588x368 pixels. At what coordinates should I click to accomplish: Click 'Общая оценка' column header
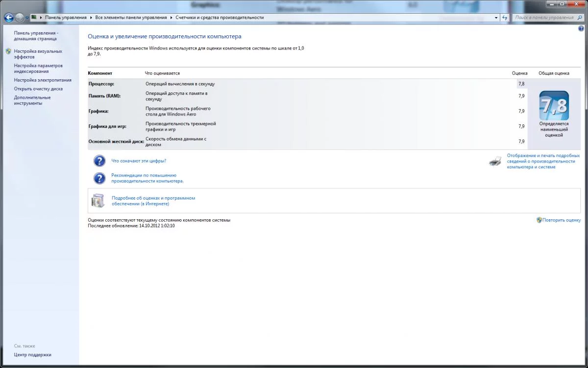[x=554, y=73]
